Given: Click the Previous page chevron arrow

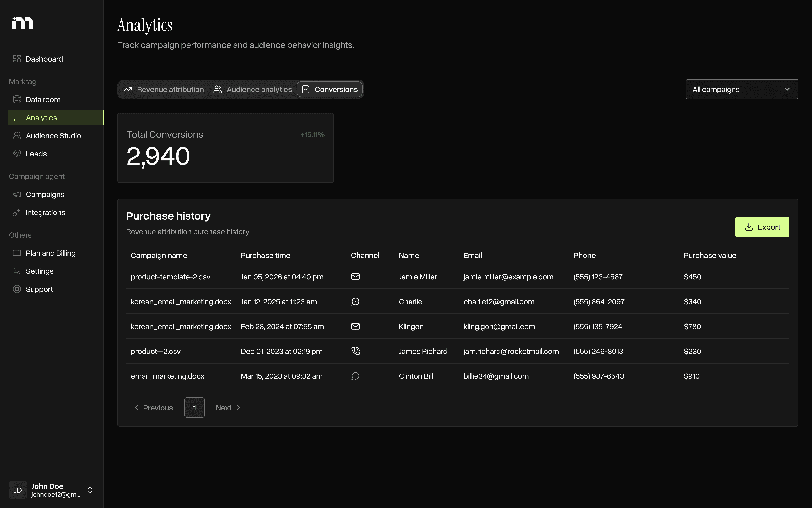Looking at the screenshot, I should 136,408.
